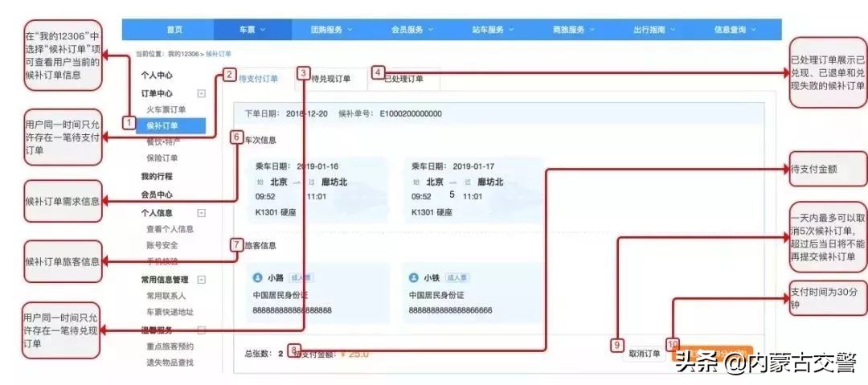Collapse the 个人信息 sidebar section
The height and width of the screenshot is (385, 868).
[202, 213]
